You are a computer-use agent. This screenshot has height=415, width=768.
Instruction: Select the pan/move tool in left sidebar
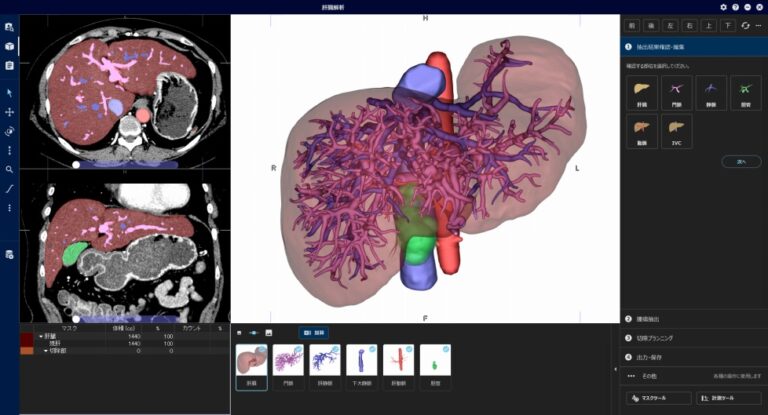click(x=9, y=112)
